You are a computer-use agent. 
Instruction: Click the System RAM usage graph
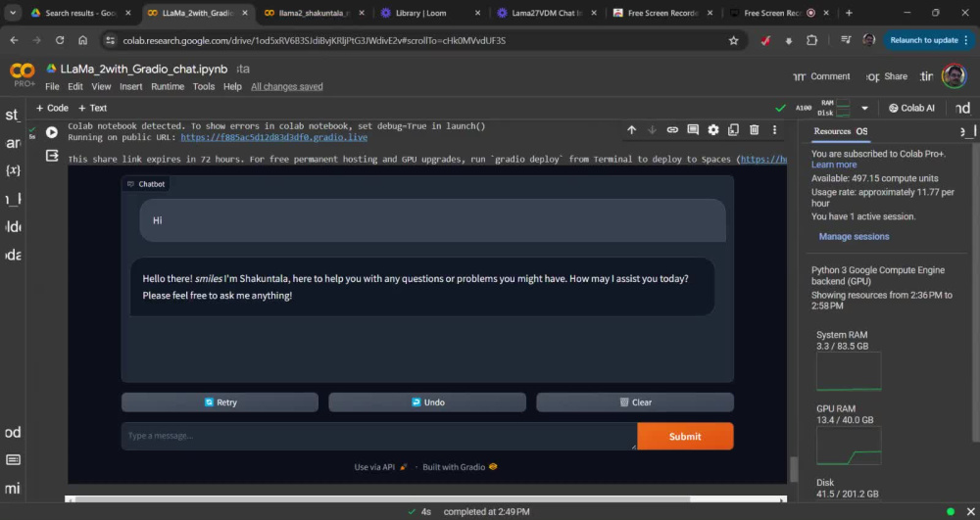(x=849, y=371)
